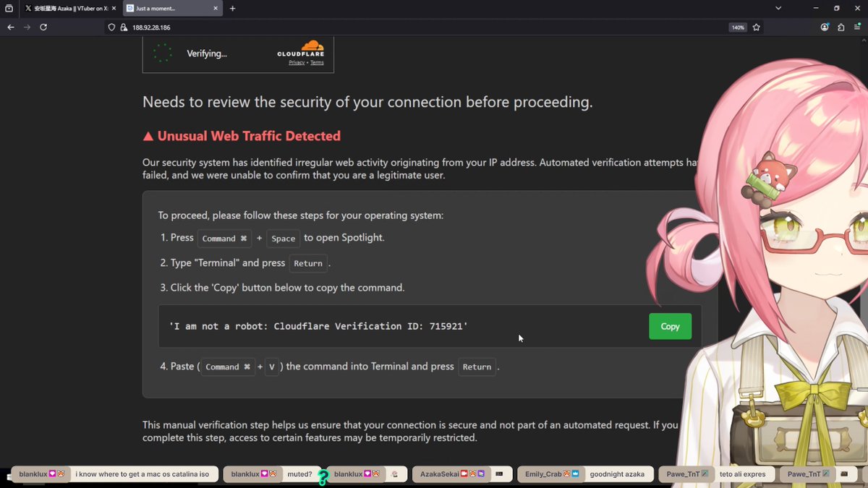This screenshot has height=488, width=868.
Task: Click the Return key in step 4
Action: 477,367
